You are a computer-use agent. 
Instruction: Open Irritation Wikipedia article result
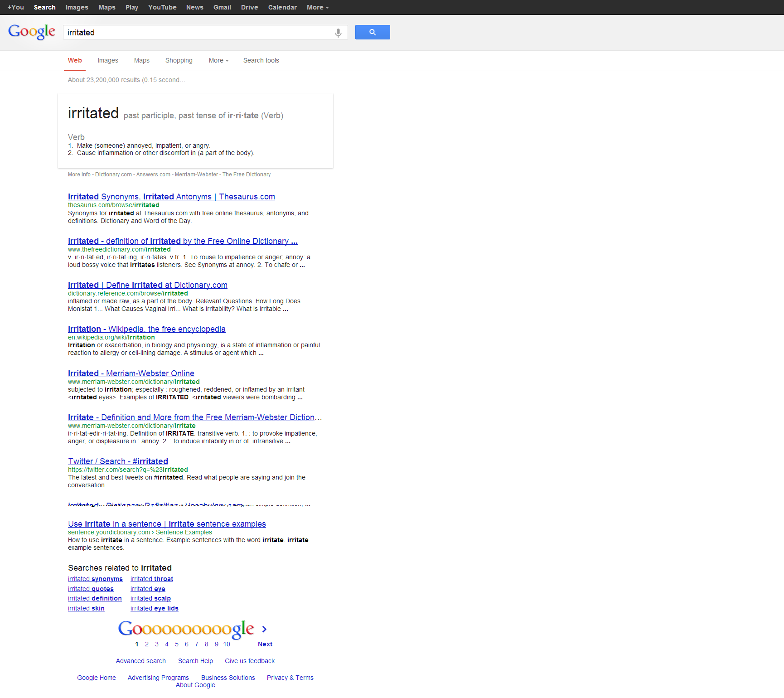(x=147, y=329)
